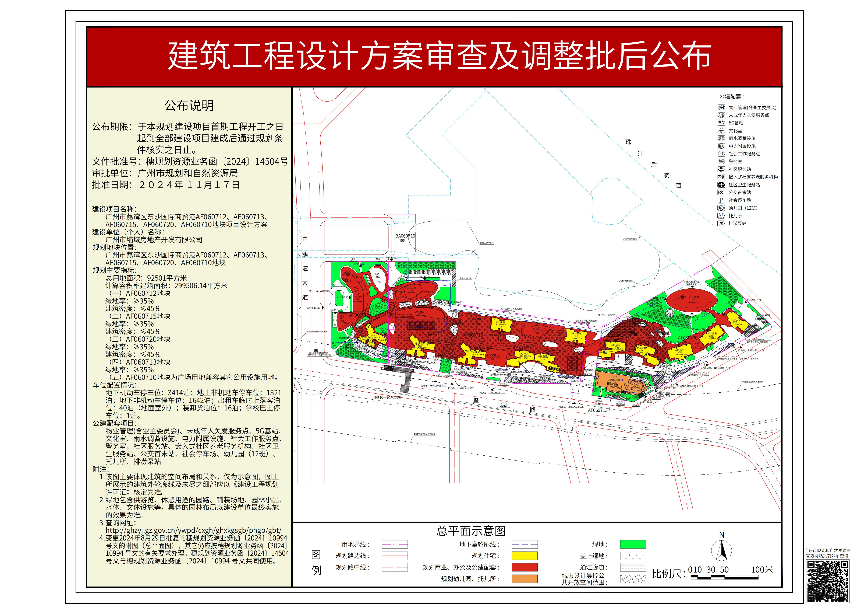868x614 pixels.
Task: Click the AF060713 plot label on the map
Action: [598, 410]
